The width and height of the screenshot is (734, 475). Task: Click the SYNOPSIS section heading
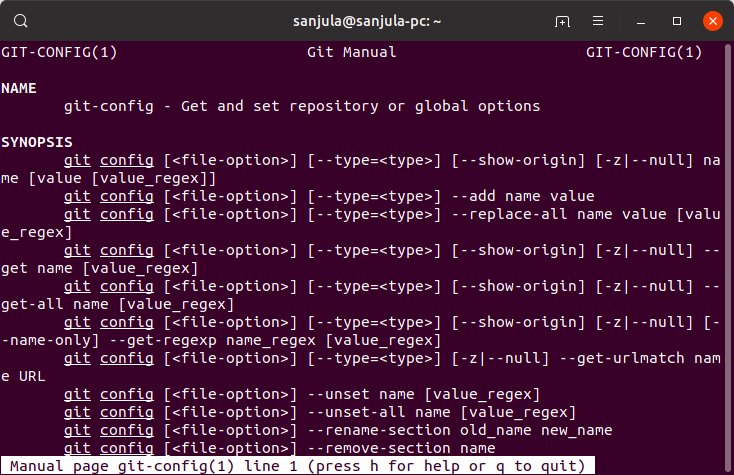37,142
